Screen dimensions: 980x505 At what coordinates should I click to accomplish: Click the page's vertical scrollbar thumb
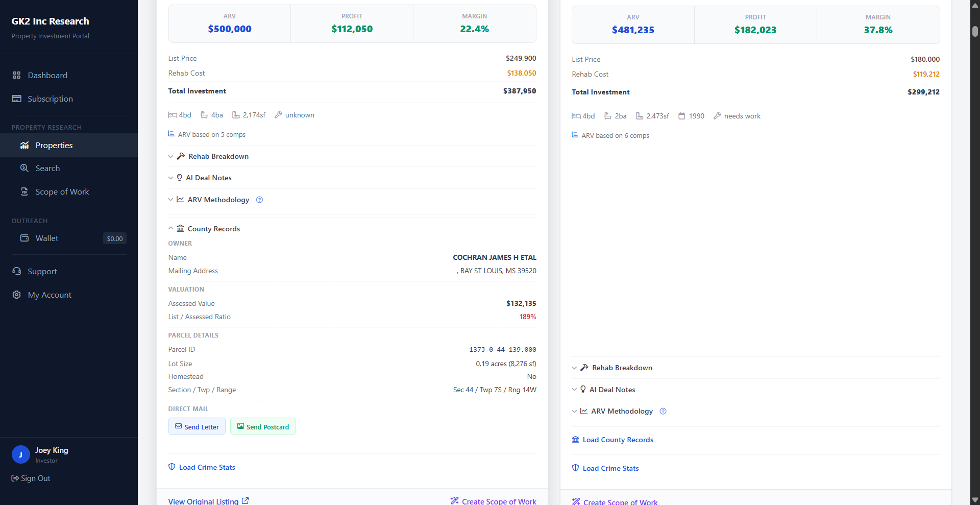975,31
